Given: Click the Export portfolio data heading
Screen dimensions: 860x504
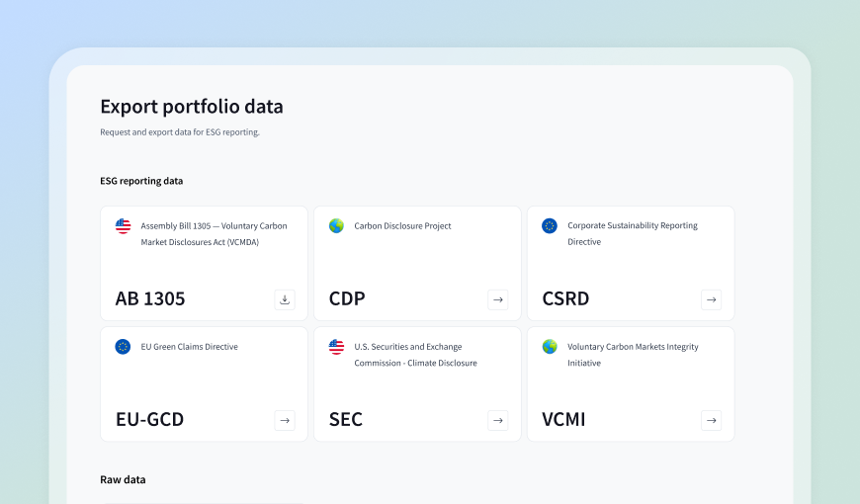Looking at the screenshot, I should pyautogui.click(x=192, y=107).
